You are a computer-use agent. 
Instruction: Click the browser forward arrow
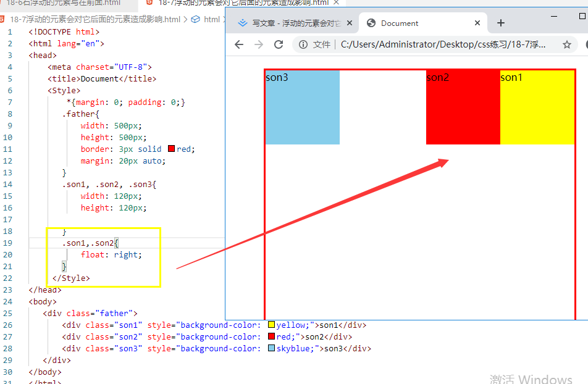pyautogui.click(x=259, y=44)
